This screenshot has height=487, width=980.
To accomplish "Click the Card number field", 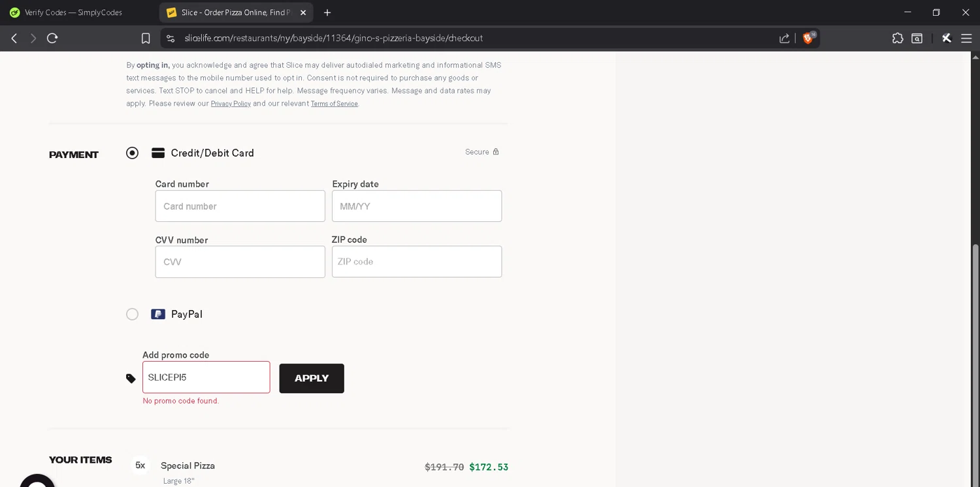I will [240, 206].
